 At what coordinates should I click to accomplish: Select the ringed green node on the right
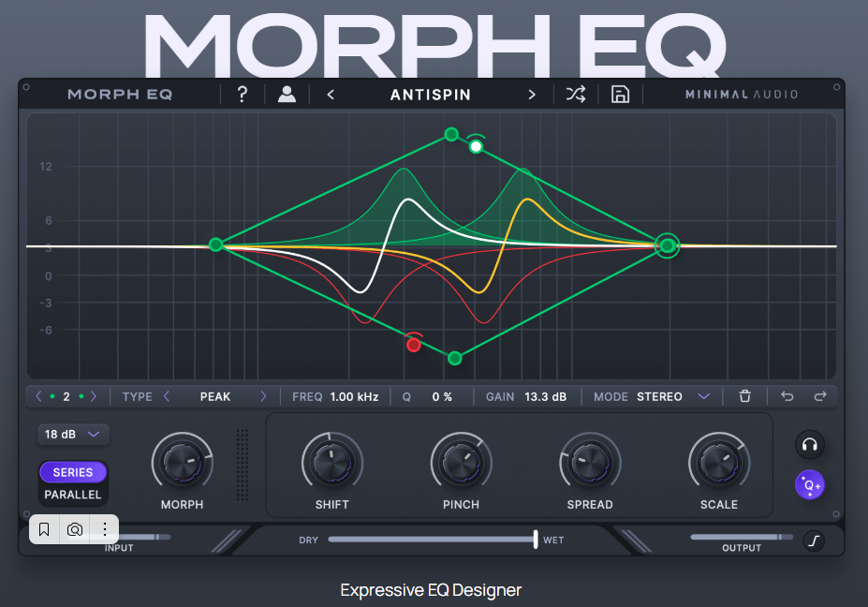668,245
